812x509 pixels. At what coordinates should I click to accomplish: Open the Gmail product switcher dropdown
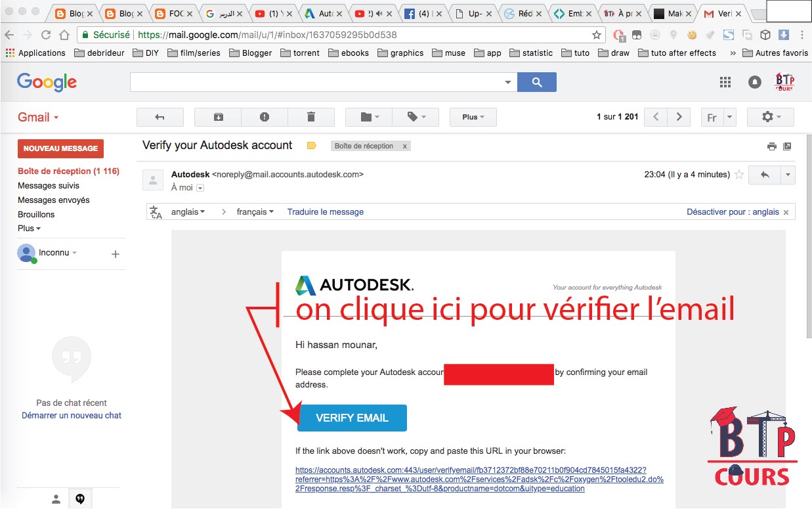(x=38, y=117)
